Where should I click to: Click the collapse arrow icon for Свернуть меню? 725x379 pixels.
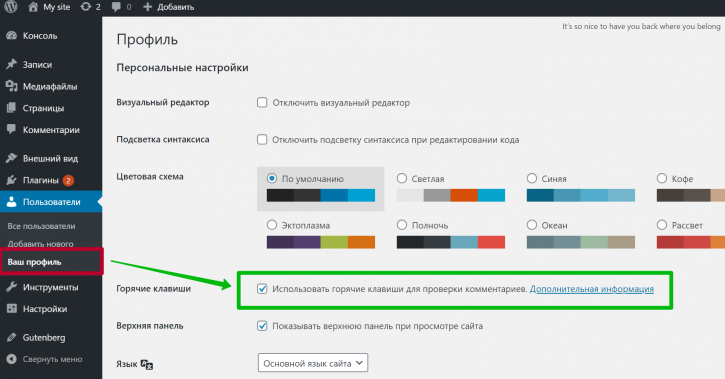12,359
